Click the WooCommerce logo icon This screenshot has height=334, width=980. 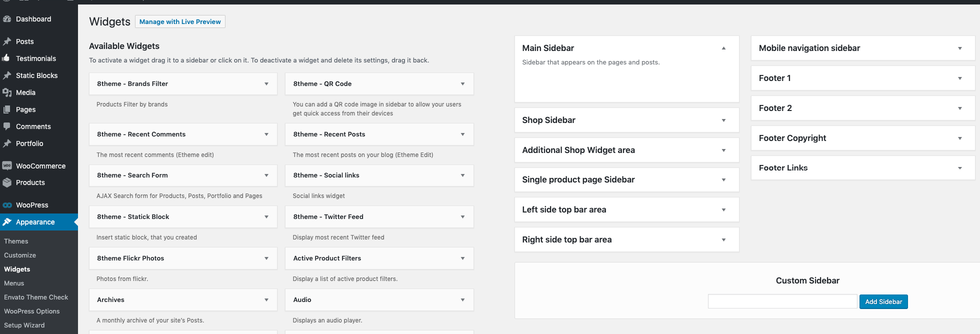[7, 165]
